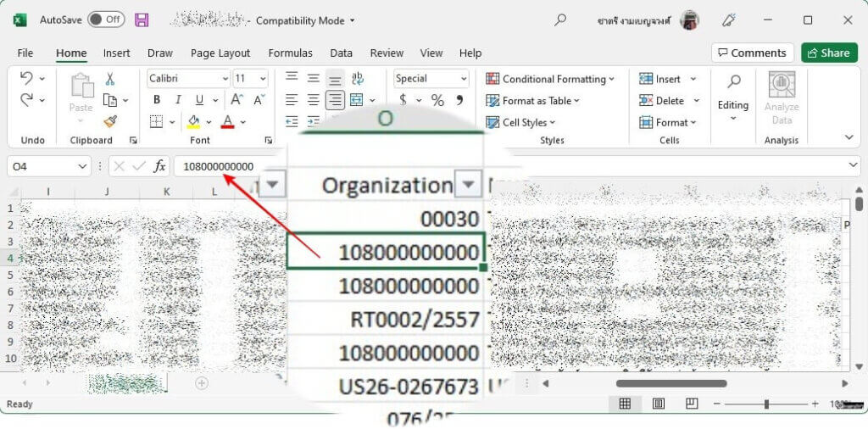Screen dimensions: 868x429
Task: Click the Wrap Text icon
Action: click(x=357, y=79)
